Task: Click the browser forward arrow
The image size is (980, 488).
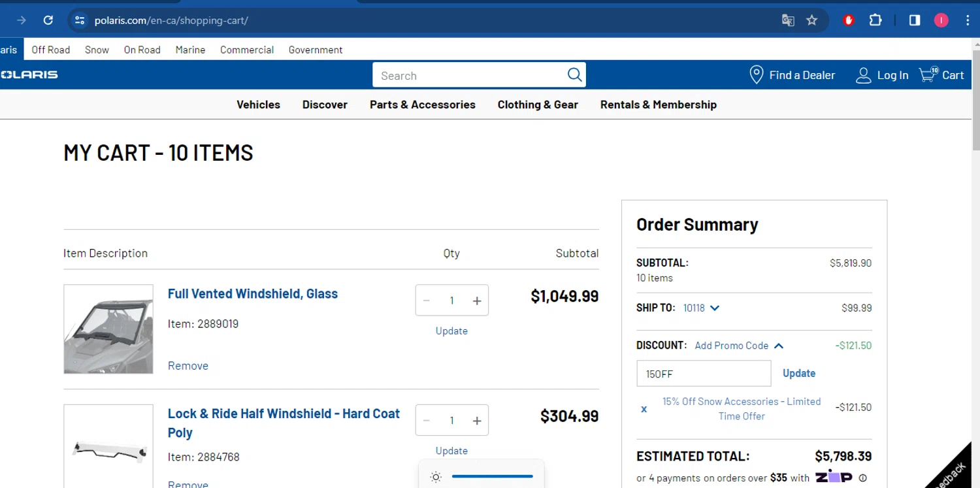Action: (x=22, y=20)
